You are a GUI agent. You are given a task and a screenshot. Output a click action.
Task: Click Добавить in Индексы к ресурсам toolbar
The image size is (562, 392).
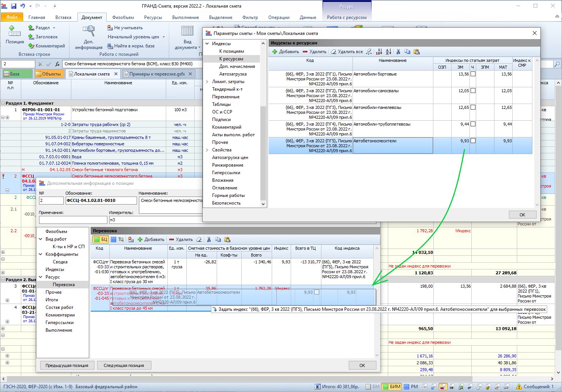click(286, 52)
